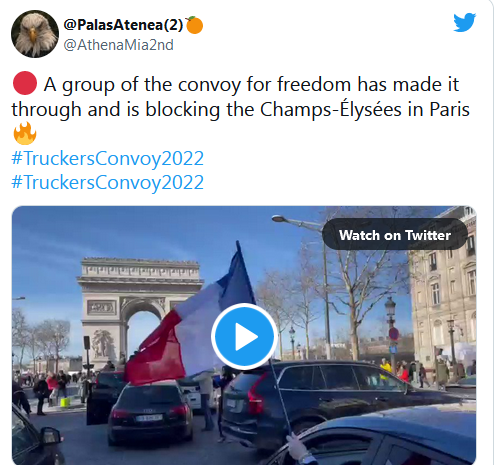Click the Watch on Twitter button
This screenshot has height=465, width=495.
pyautogui.click(x=395, y=235)
